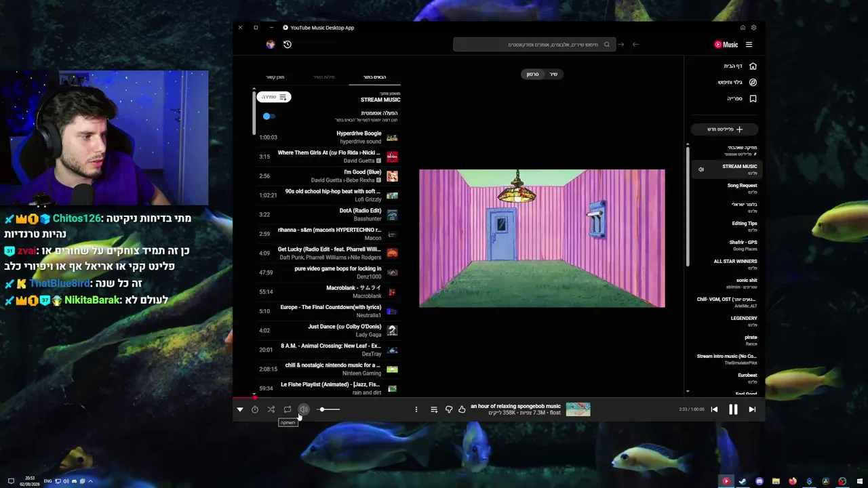Screen dimensions: 868x488
Task: Click the Where Them Girls At thumbnail
Action: (x=392, y=157)
